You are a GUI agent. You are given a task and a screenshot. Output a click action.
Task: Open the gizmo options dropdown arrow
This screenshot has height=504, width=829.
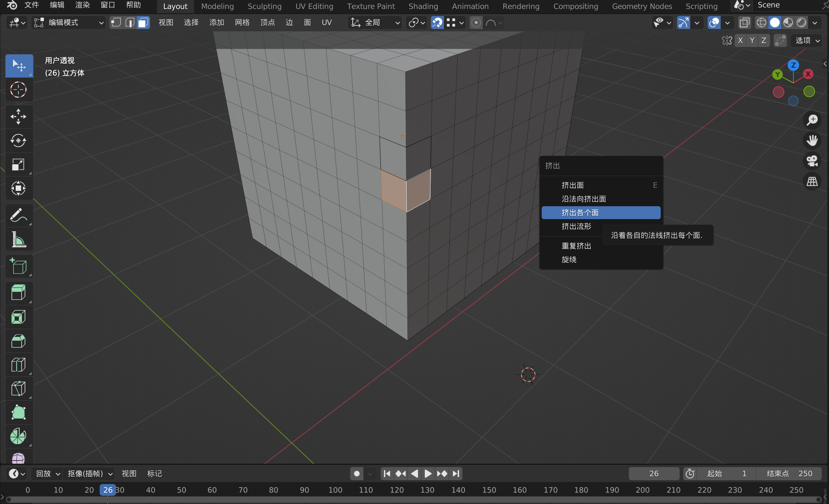(x=697, y=23)
